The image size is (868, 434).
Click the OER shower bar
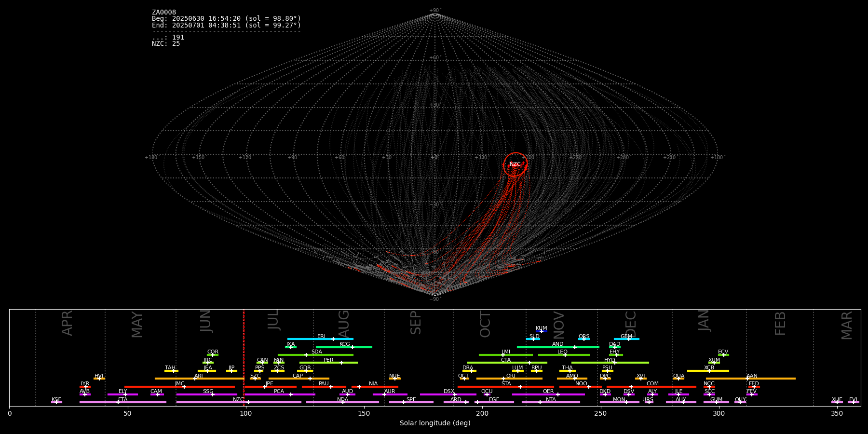pyautogui.click(x=548, y=394)
